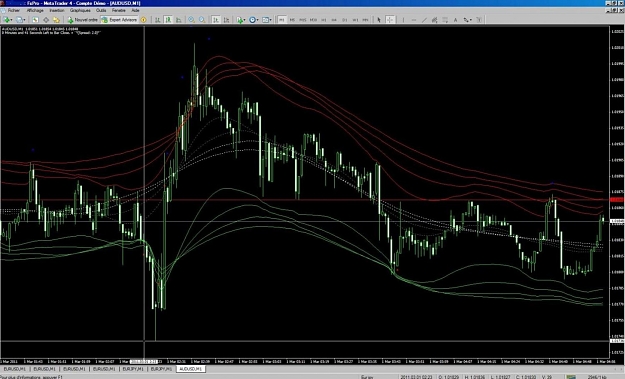Switch chart to candlestick mode

click(x=168, y=20)
